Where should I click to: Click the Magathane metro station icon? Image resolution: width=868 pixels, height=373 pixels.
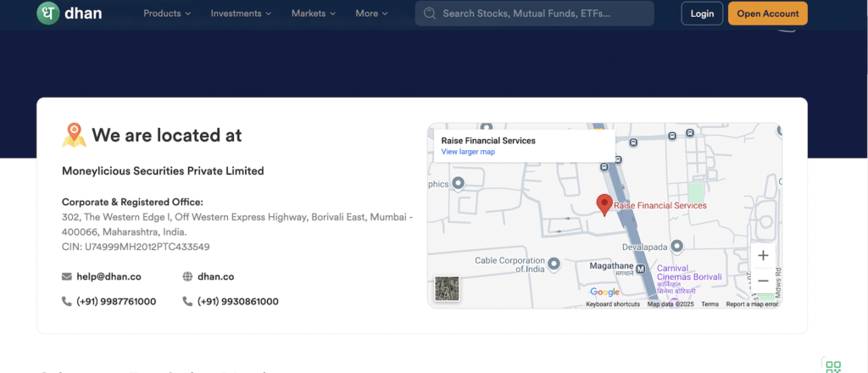(x=641, y=270)
